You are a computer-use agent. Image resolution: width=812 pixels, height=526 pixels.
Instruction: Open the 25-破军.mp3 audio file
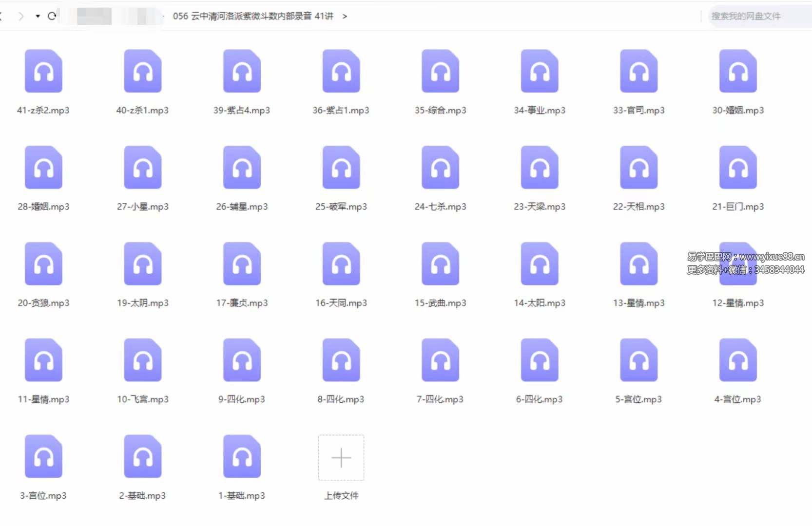tap(341, 168)
